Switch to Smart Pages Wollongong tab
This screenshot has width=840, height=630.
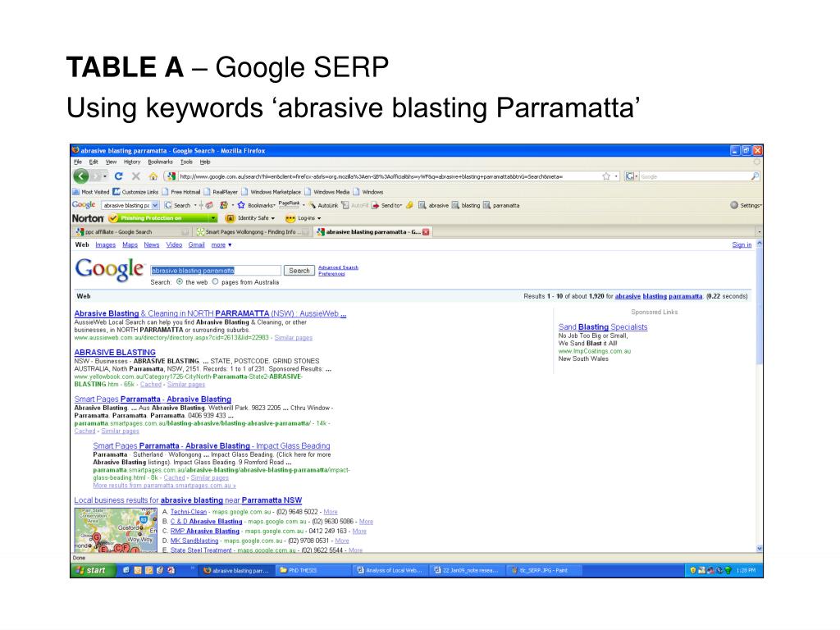252,232
